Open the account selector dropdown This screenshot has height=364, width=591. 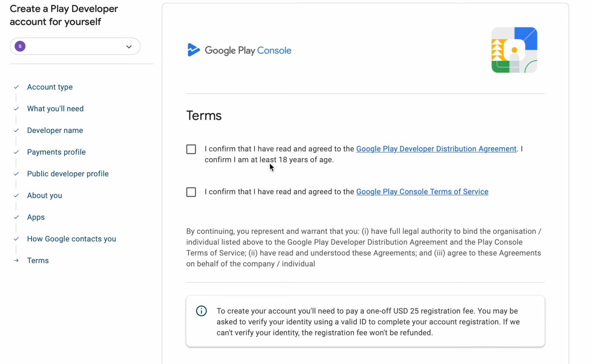(75, 46)
